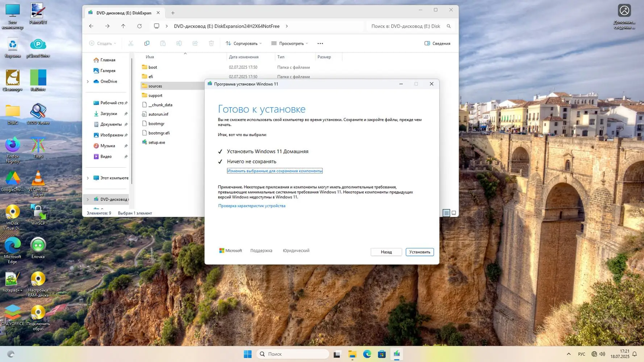The image size is (644, 362).
Task: Click the Cut scissors icon in Explorer
Action: 131,43
